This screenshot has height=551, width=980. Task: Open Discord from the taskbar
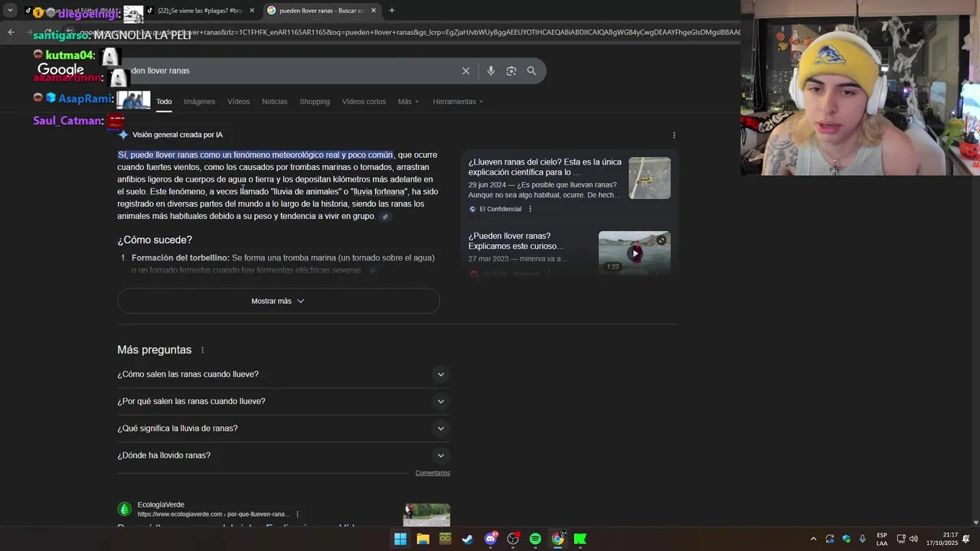point(491,539)
